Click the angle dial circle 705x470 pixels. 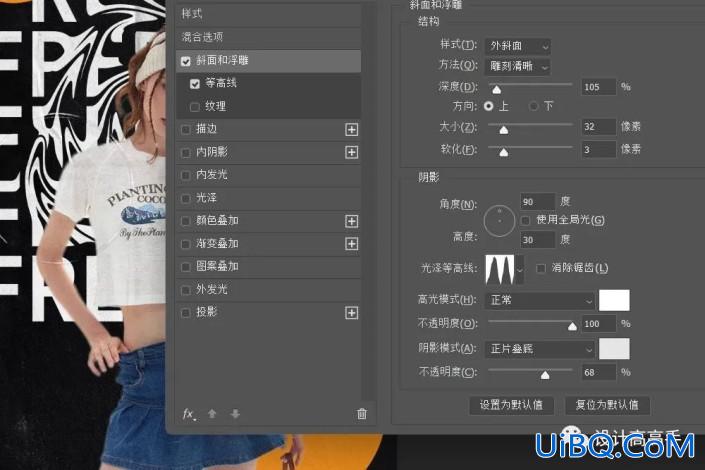[x=500, y=221]
